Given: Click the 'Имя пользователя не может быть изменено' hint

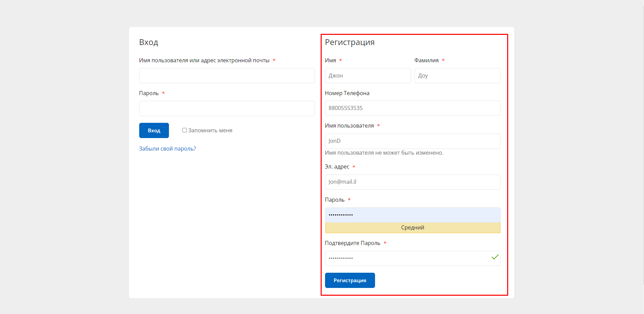Looking at the screenshot, I should point(384,153).
